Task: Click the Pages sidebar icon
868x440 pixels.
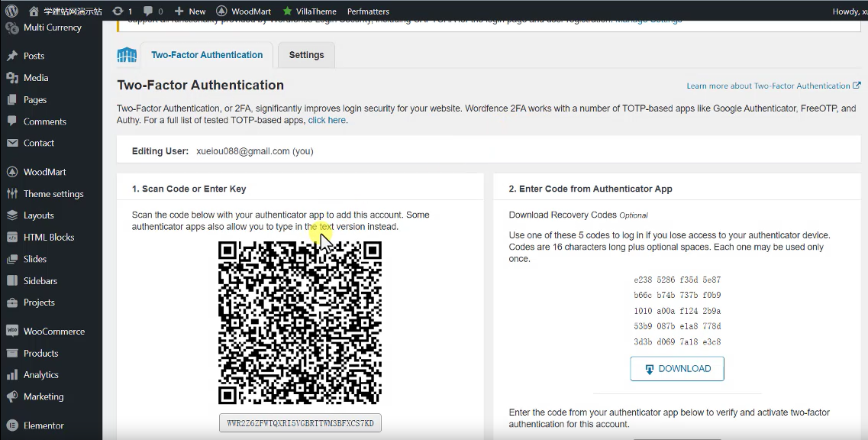Action: (11, 100)
